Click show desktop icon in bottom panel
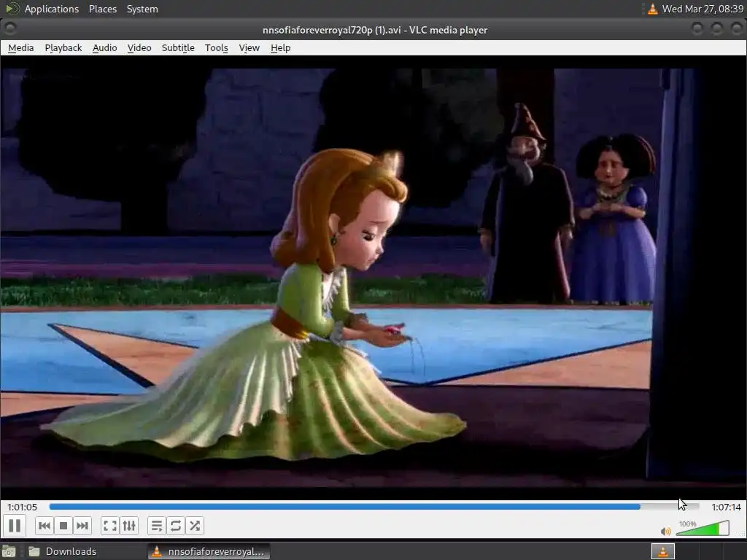Screen dimensions: 747x560 9,551
